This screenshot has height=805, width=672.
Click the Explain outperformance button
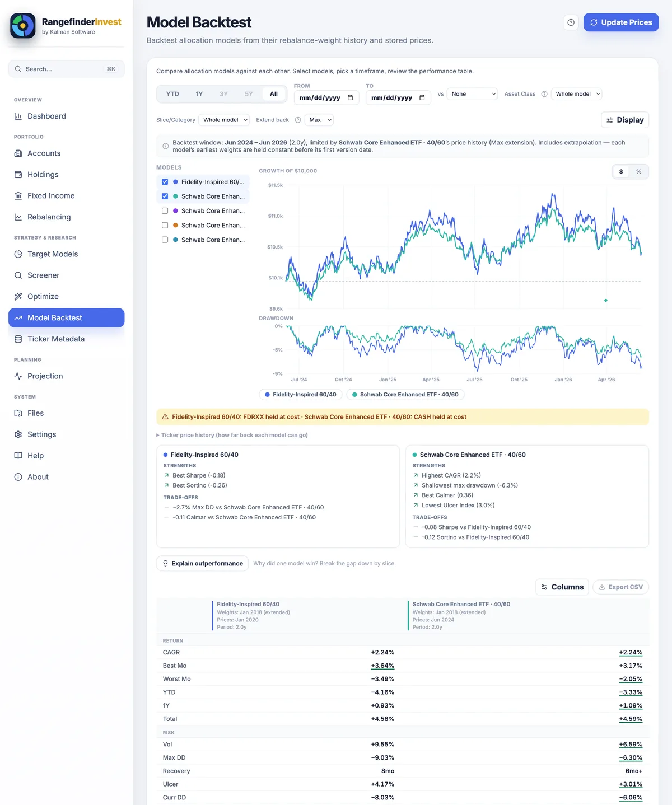(203, 564)
